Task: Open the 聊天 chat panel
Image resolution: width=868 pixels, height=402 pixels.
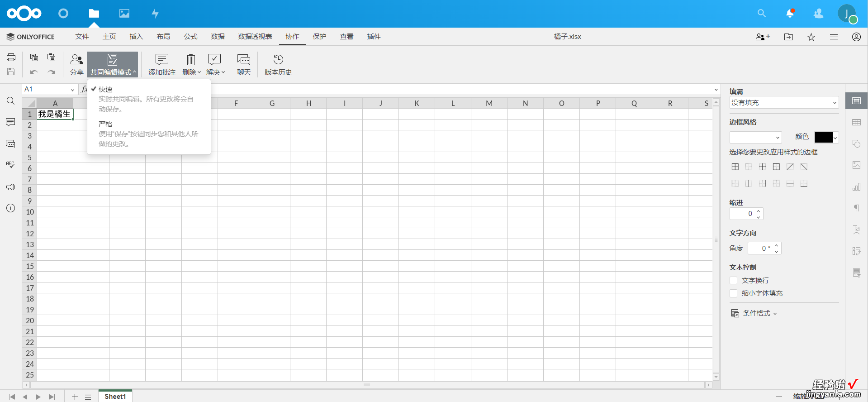Action: (x=244, y=65)
